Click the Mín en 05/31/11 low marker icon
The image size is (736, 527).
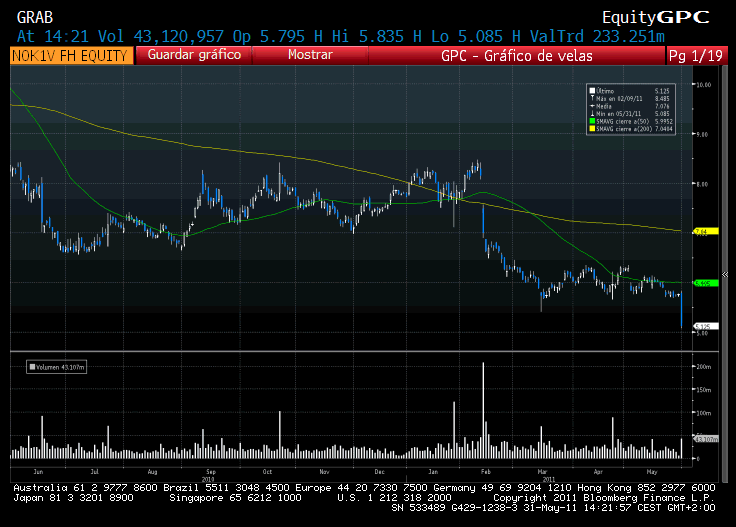click(592, 114)
